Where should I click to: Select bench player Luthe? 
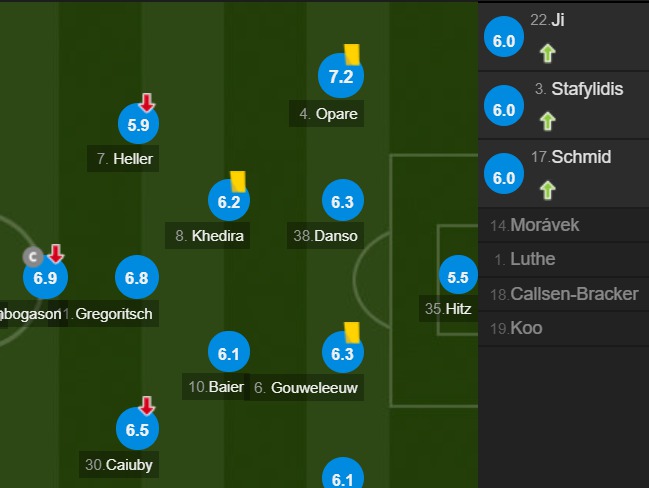[564, 260]
